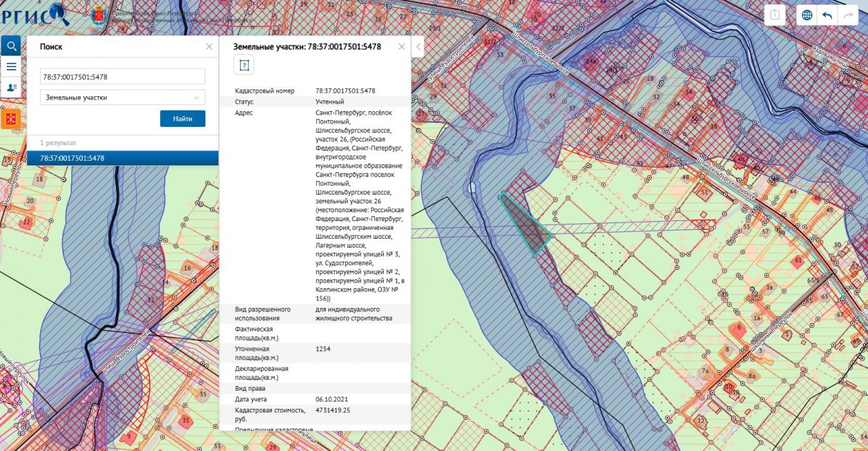Click the globe full-extent icon
This screenshot has height=451, width=868.
[x=807, y=16]
